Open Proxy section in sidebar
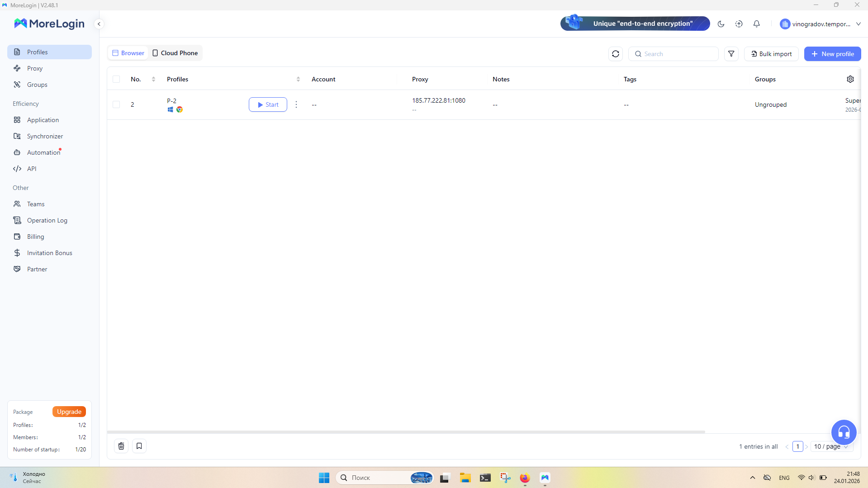 click(x=50, y=68)
